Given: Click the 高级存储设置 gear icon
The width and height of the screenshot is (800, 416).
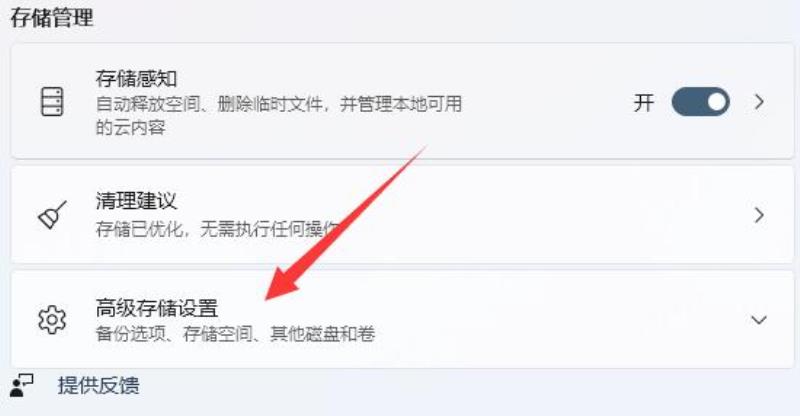Looking at the screenshot, I should 52,320.
